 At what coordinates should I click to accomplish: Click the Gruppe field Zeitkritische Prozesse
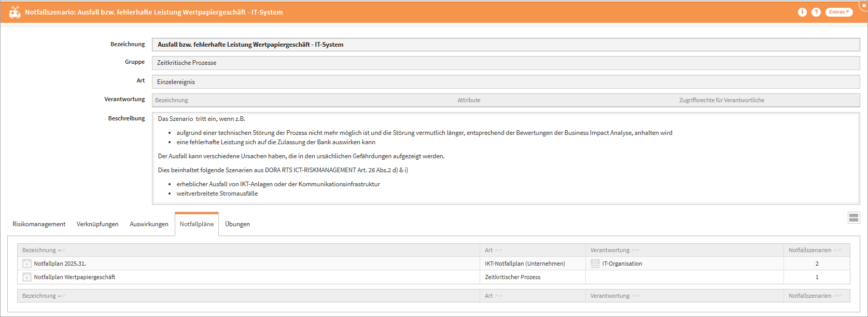pyautogui.click(x=506, y=63)
